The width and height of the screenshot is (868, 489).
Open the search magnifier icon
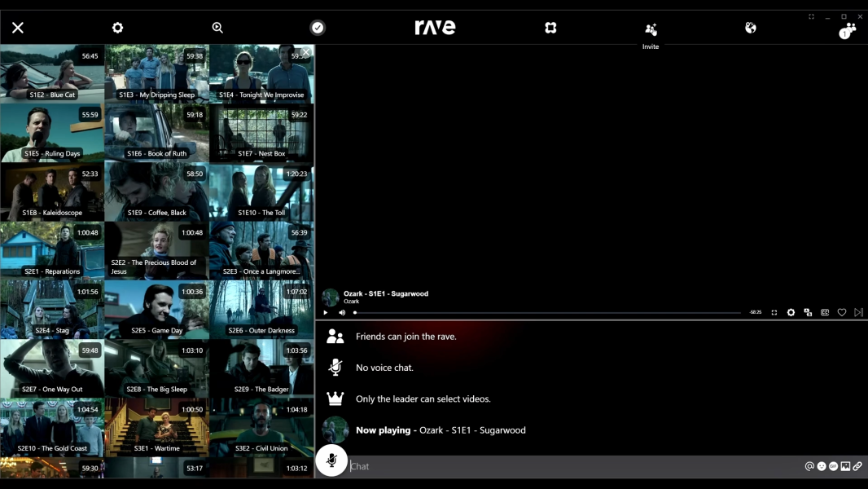tap(217, 28)
